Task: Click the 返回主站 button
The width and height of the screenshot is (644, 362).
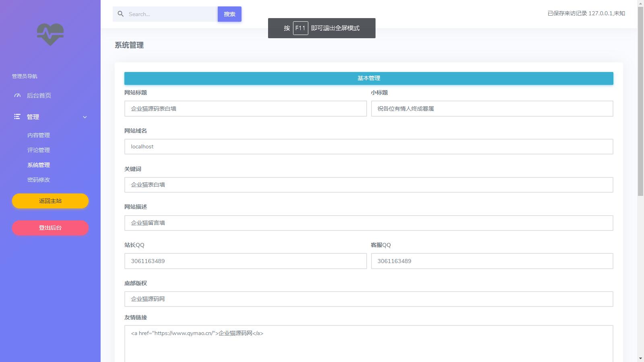Action: [x=50, y=201]
